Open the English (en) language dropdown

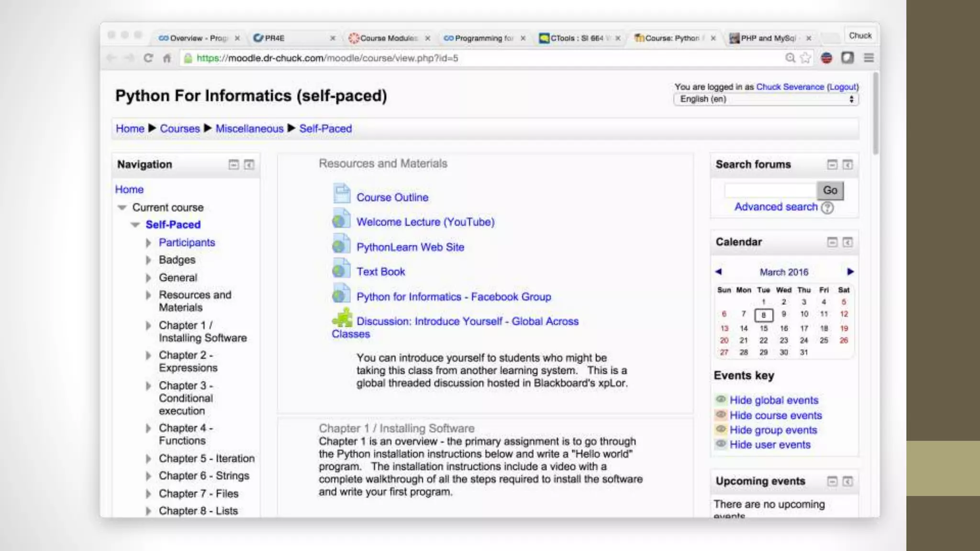(766, 99)
